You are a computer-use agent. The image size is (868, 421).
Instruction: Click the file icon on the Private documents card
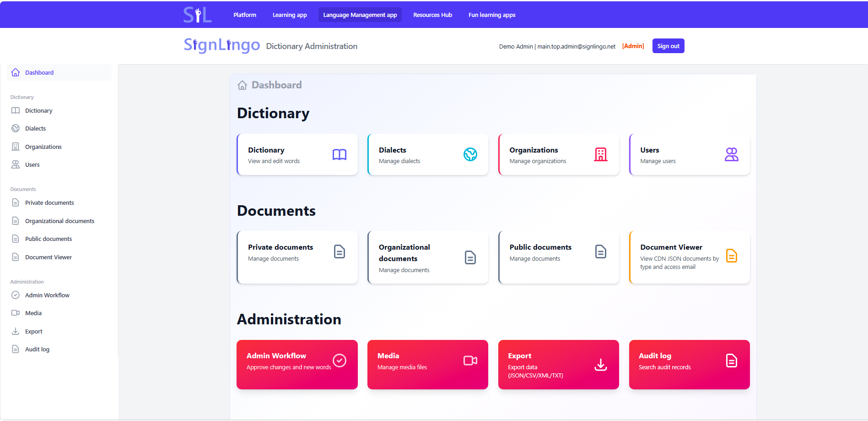(340, 252)
